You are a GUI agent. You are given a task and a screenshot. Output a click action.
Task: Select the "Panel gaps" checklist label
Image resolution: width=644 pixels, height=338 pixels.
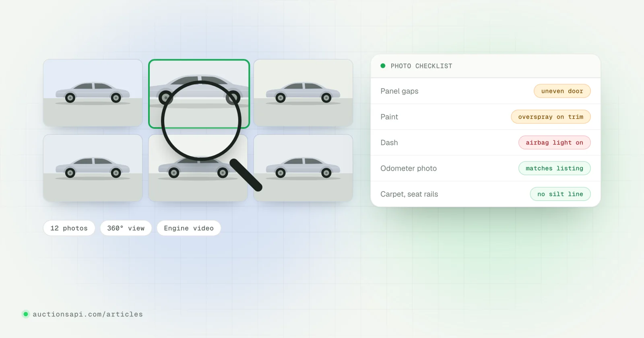(399, 91)
